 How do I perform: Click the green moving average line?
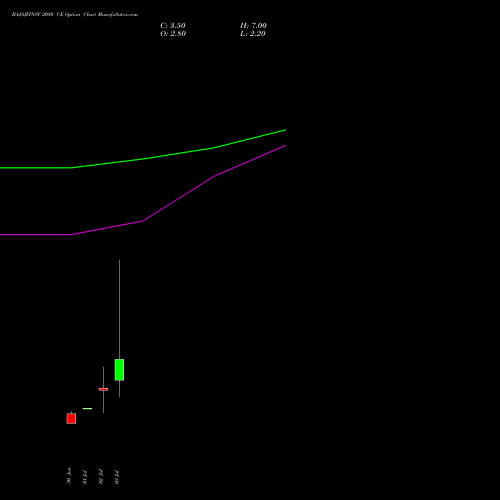coord(143,159)
